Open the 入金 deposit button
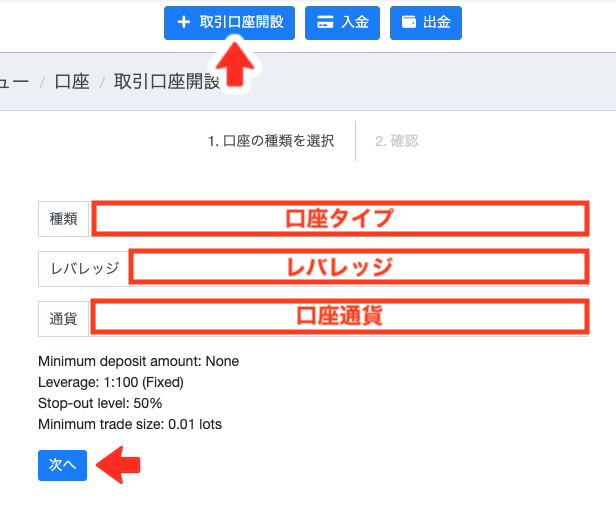 [x=342, y=23]
